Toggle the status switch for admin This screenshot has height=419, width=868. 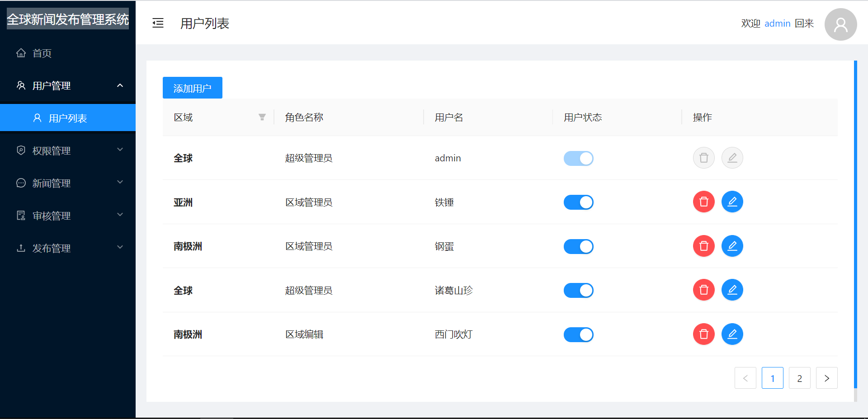(578, 158)
